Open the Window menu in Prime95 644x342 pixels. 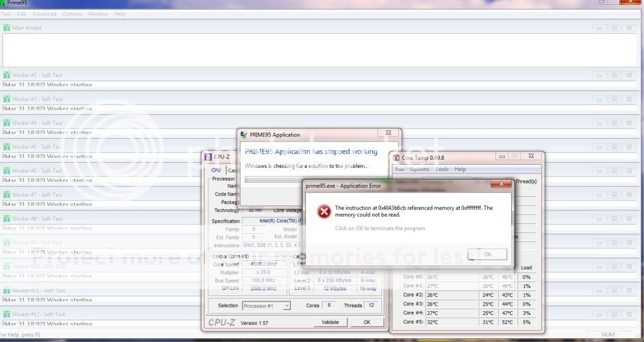coord(98,14)
